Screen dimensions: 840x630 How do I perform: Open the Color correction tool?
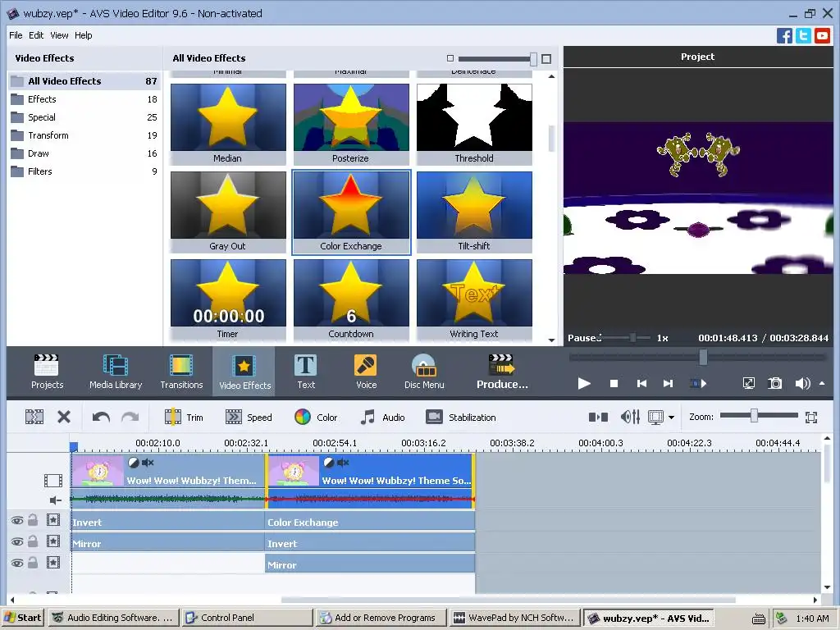[x=316, y=417]
